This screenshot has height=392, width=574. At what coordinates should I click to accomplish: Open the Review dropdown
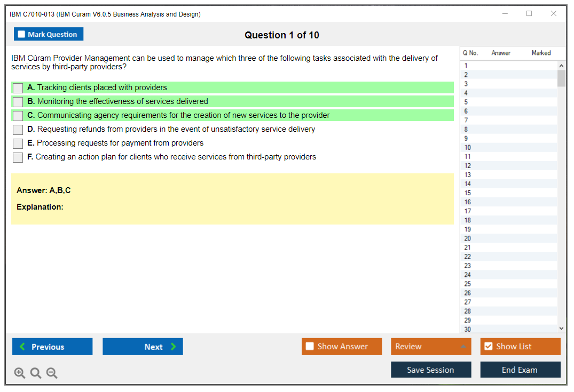[431, 347]
